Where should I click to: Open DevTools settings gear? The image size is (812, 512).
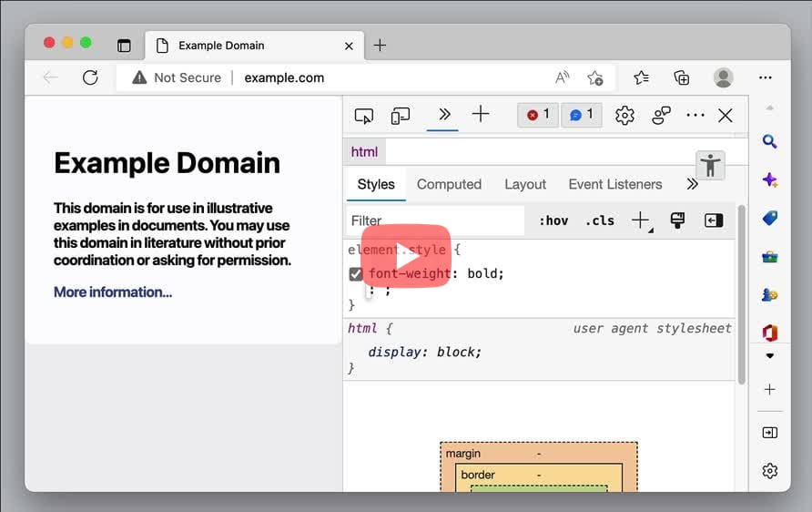[x=624, y=115]
